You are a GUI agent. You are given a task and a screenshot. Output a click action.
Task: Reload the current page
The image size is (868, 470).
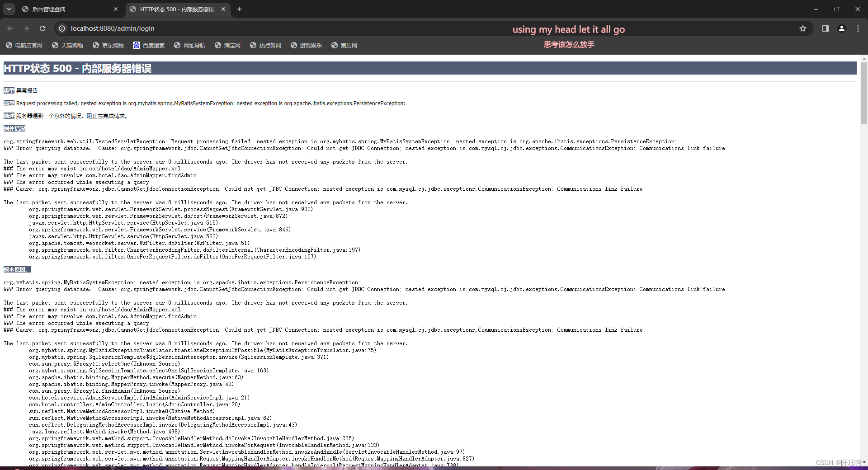(42, 28)
